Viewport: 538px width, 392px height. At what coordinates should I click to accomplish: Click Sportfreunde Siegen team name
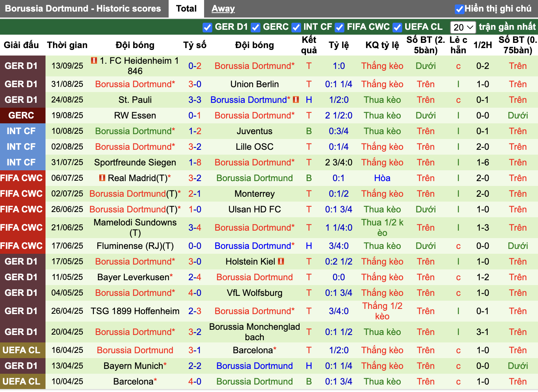click(135, 162)
